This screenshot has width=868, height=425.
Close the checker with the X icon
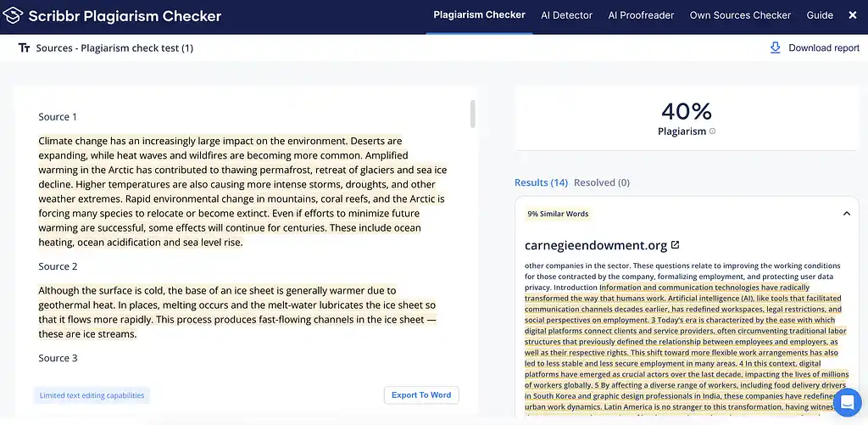click(853, 15)
